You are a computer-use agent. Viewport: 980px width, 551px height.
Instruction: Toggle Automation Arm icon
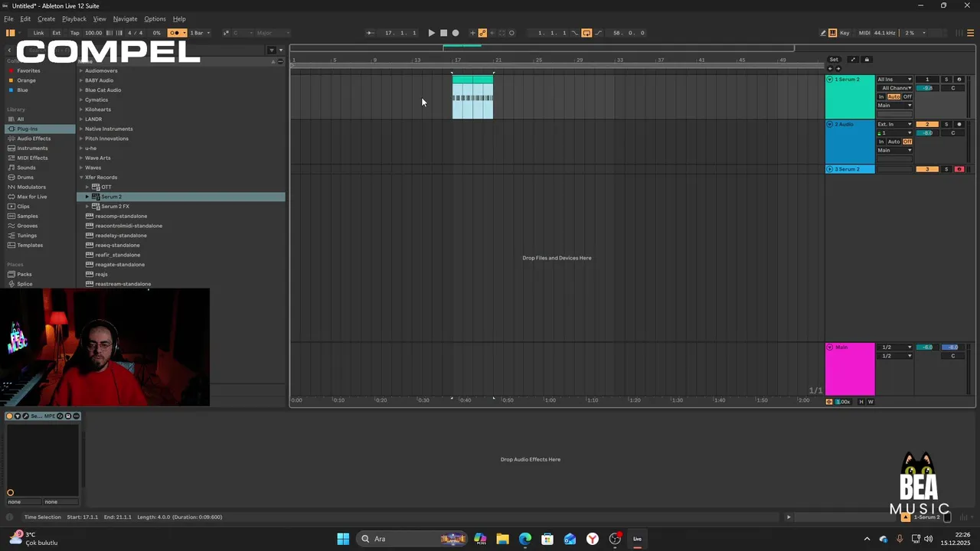point(482,33)
